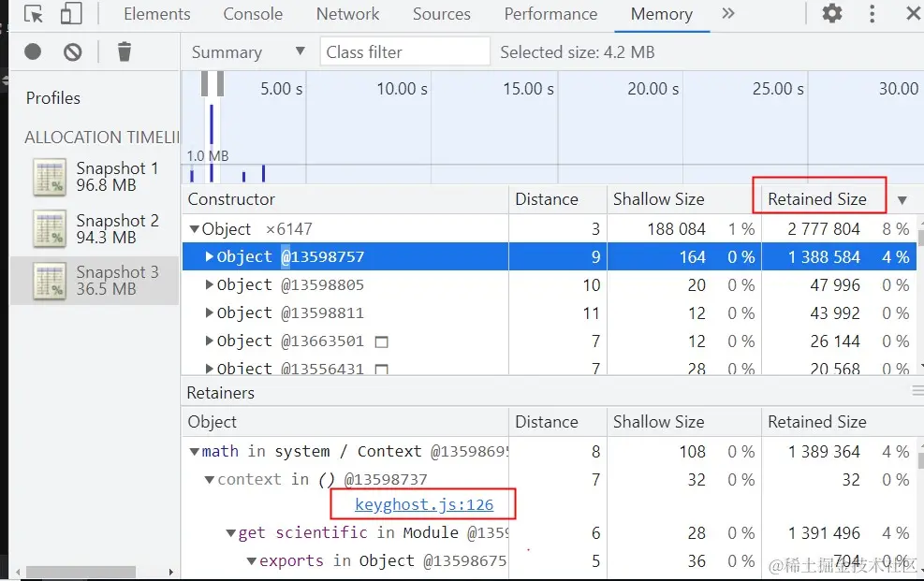The height and width of the screenshot is (581, 924).
Task: Start recording with the record button
Action: pos(33,51)
